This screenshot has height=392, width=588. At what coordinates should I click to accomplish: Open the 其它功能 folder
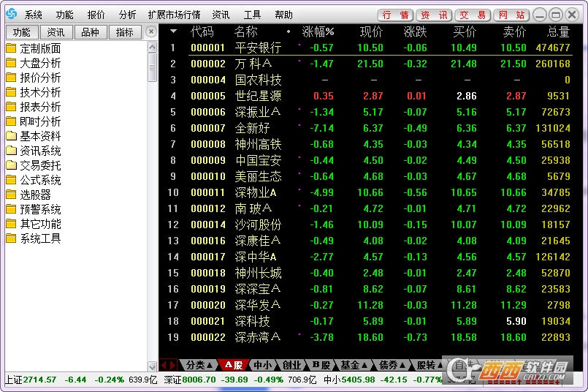[34, 225]
